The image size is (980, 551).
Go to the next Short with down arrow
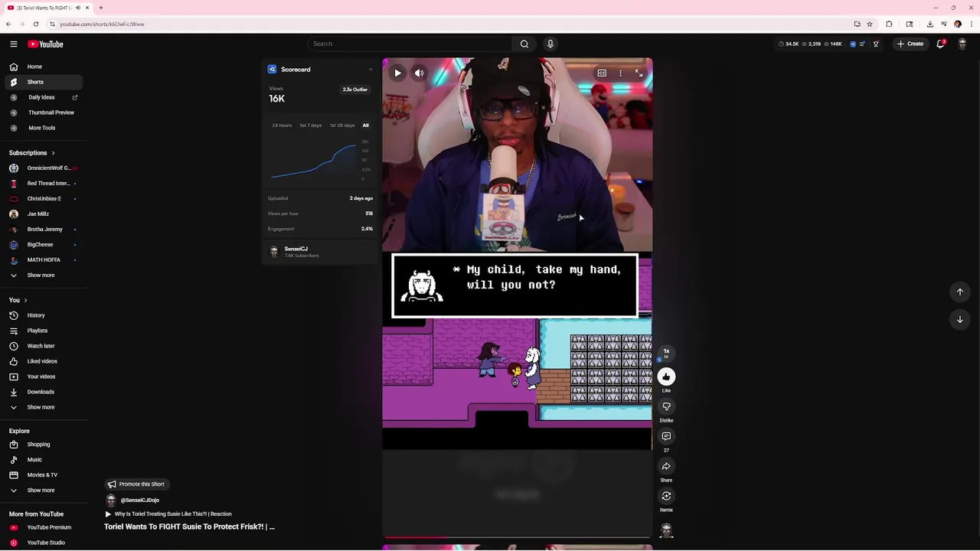959,319
